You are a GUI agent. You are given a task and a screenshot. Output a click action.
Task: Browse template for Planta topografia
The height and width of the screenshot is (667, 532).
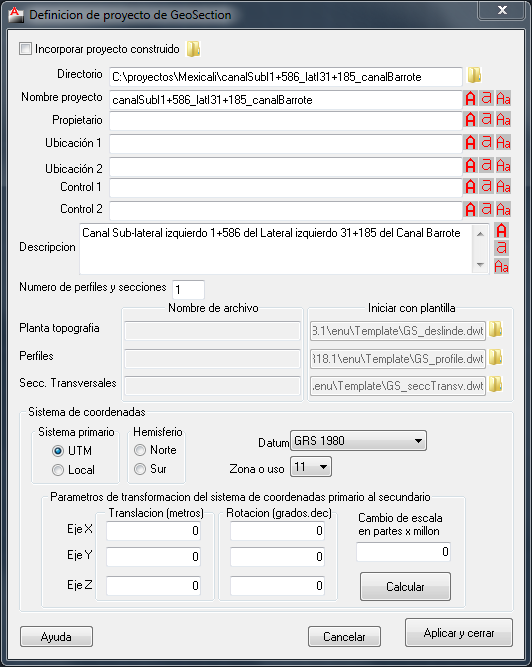495,330
